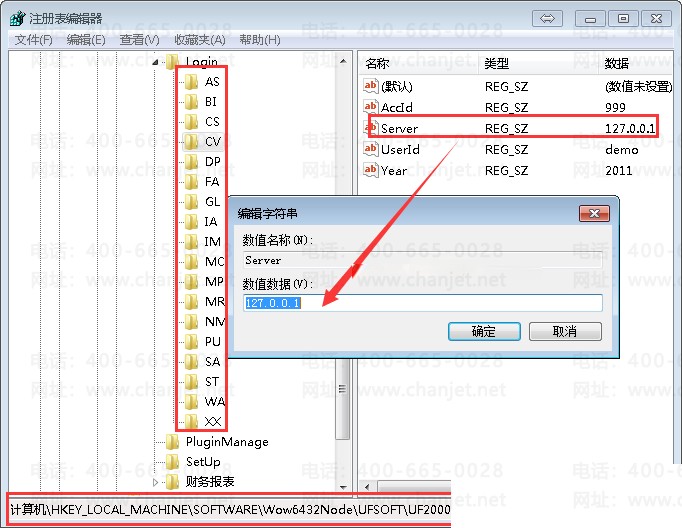Click the (默认) string value icon
The image size is (682, 528).
[x=371, y=86]
